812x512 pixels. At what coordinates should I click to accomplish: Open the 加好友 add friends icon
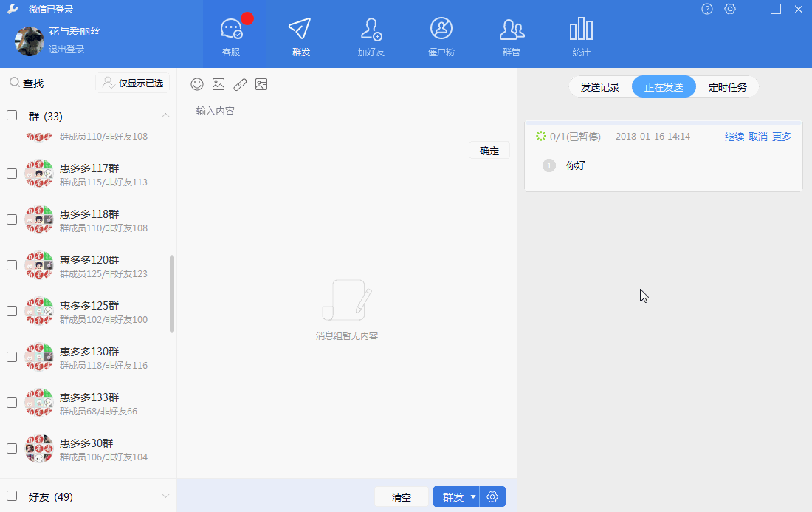pyautogui.click(x=371, y=30)
